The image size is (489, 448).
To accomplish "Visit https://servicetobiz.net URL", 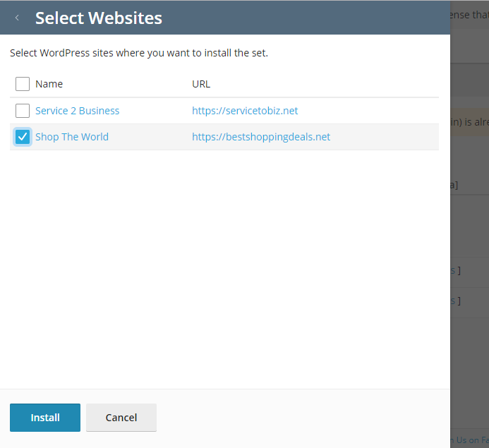I will [245, 111].
